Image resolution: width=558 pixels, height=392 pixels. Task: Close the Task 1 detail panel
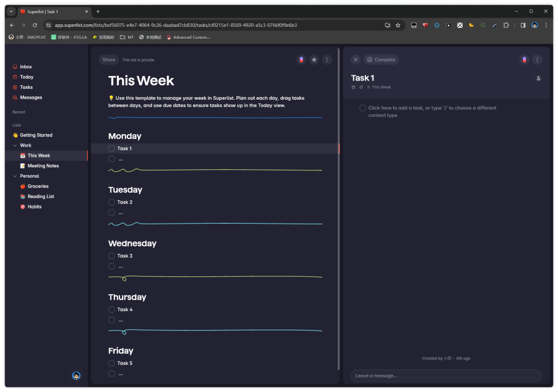[x=355, y=60]
